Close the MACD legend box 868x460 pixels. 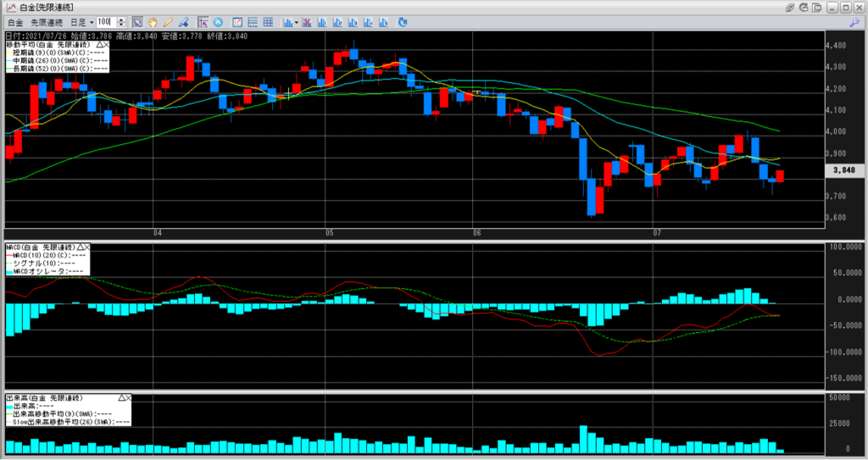[x=87, y=247]
